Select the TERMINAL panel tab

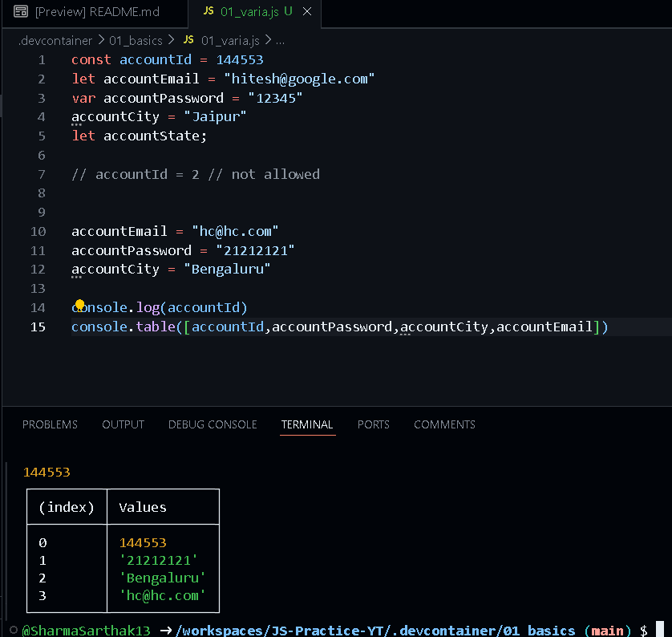click(307, 424)
